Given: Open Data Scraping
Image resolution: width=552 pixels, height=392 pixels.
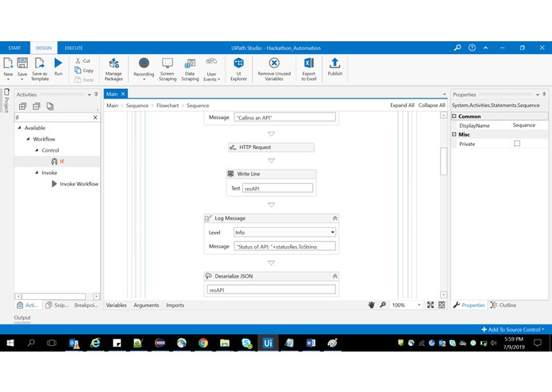Looking at the screenshot, I should [x=190, y=69].
